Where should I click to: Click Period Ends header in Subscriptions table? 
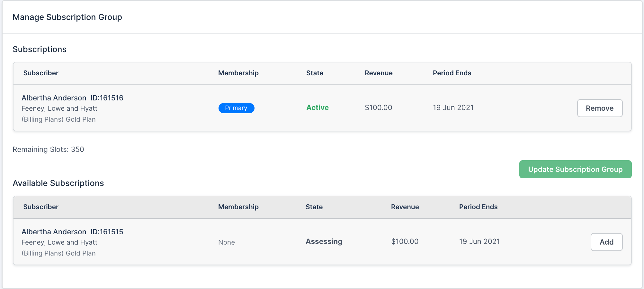[x=452, y=73]
